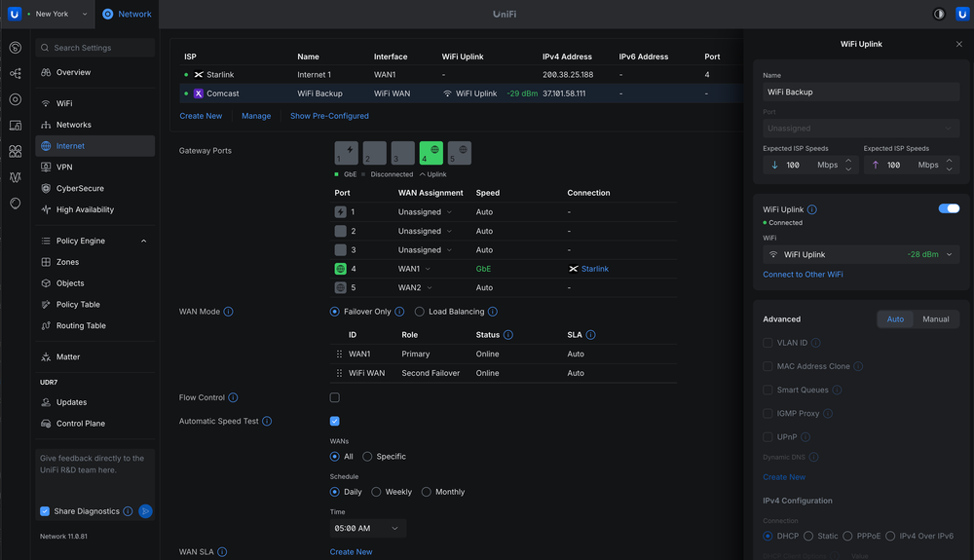
Task: Click the Search Settings field
Action: (x=95, y=48)
